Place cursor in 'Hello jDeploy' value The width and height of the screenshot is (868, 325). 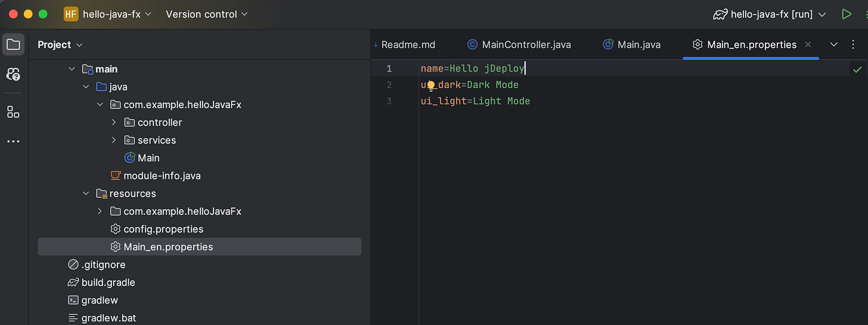coord(487,69)
